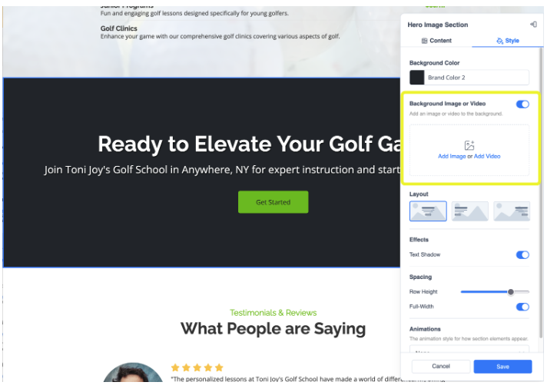Click the black Background Color swatch
Viewport: 557px width, 392px height.
pos(416,78)
